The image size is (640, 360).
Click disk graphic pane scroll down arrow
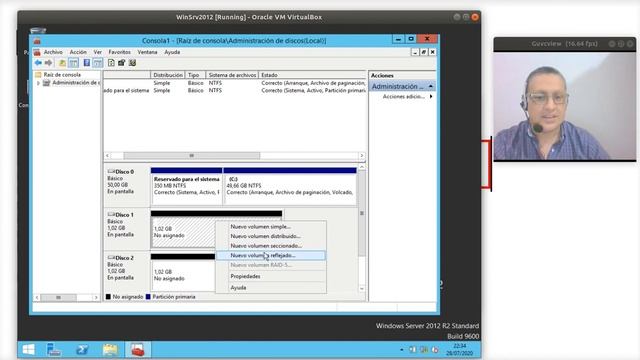362,289
